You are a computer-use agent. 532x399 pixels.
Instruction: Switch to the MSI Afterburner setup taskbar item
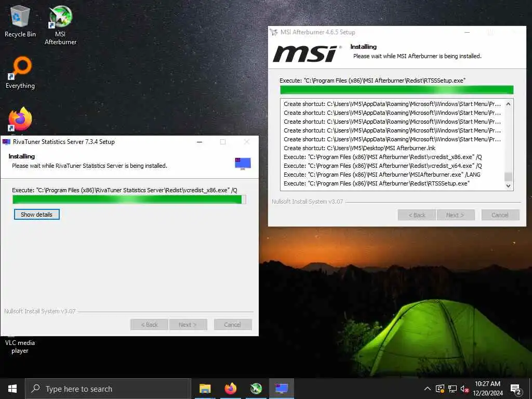point(256,389)
